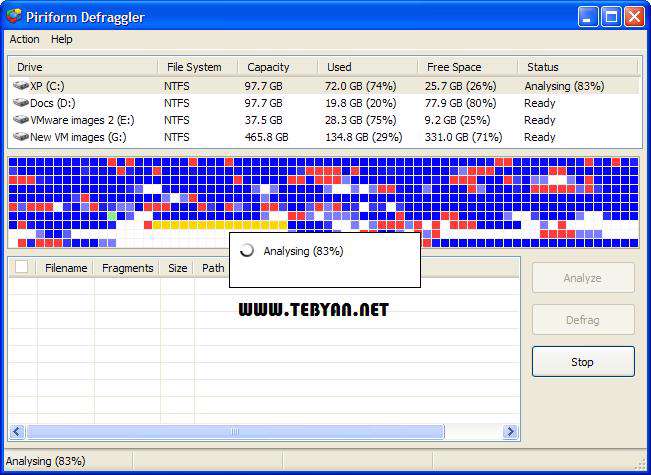
Task: Sort by the Free Space column header
Action: [468, 67]
